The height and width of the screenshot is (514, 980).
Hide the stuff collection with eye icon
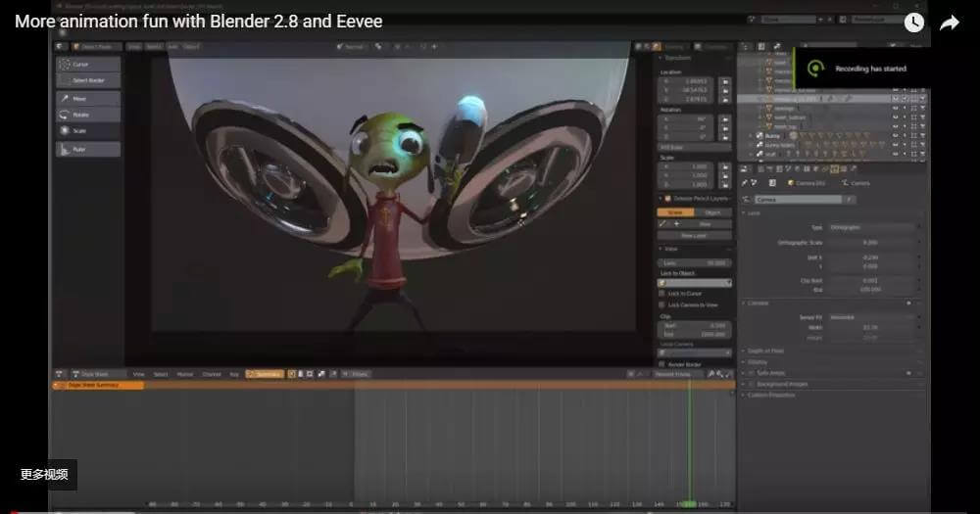point(895,154)
